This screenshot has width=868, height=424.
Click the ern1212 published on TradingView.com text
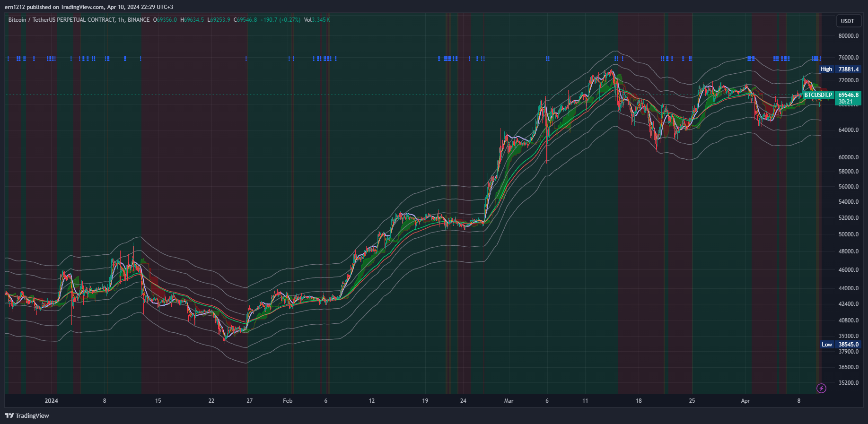[x=89, y=7]
